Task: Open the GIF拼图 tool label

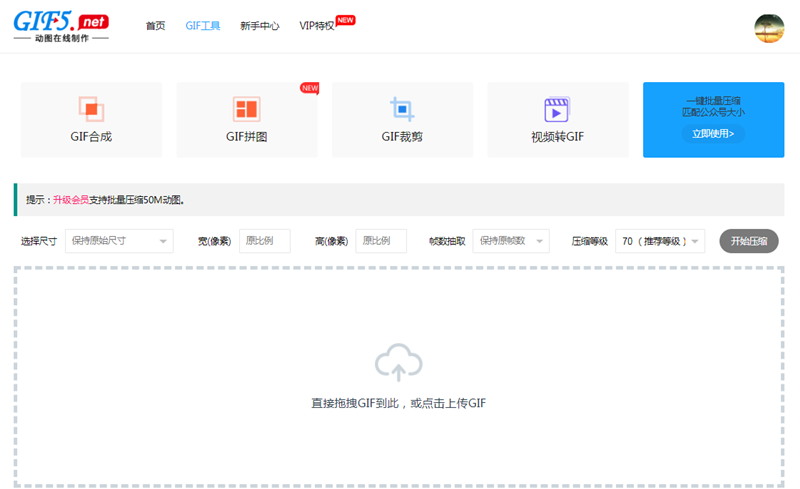Action: [x=246, y=137]
